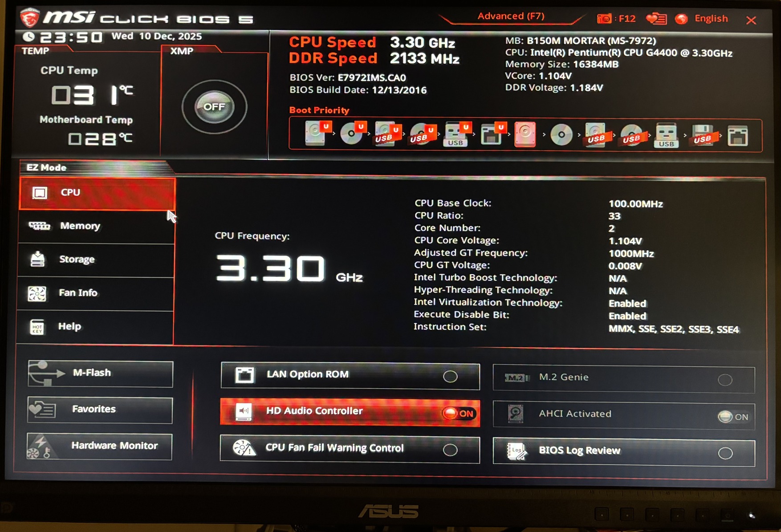This screenshot has height=532, width=781.
Task: Click the Boot Priority heading
Action: (319, 110)
